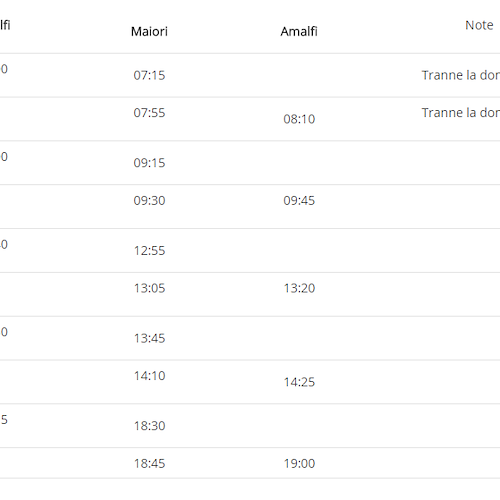This screenshot has height=500, width=500.
Task: Select the 07:15 Maiori departure time
Action: click(149, 75)
